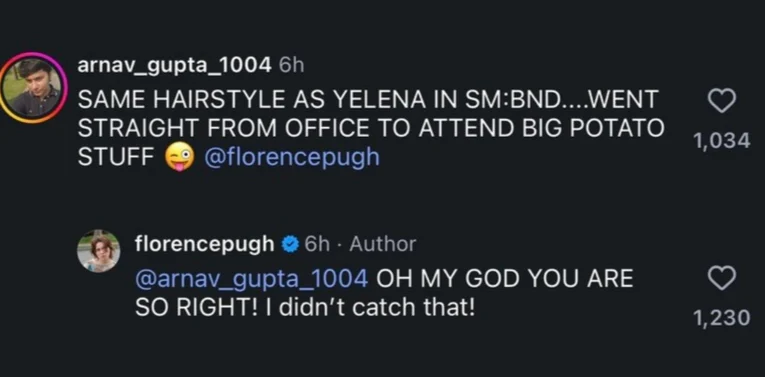Click the "I didn't catch that!" line
765x377 pixels.
[x=369, y=308]
